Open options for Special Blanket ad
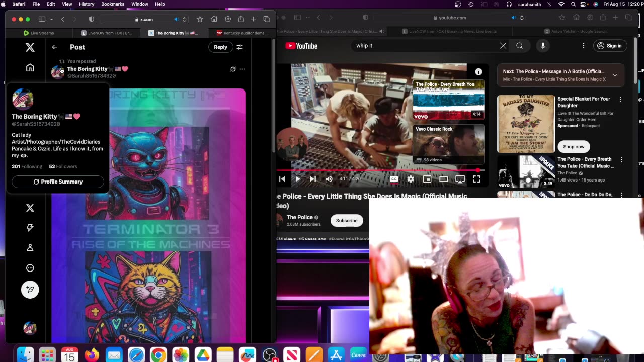The width and height of the screenshot is (644, 362). [620, 100]
